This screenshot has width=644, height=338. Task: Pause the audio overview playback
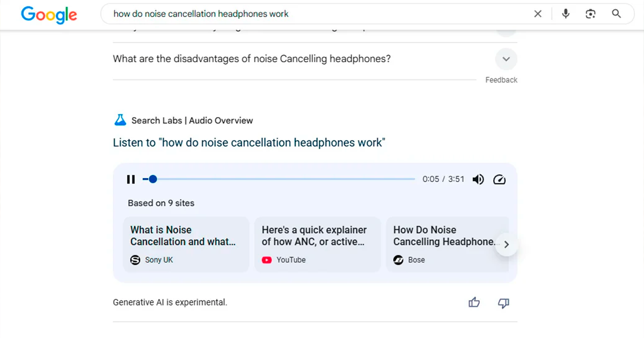(x=131, y=179)
